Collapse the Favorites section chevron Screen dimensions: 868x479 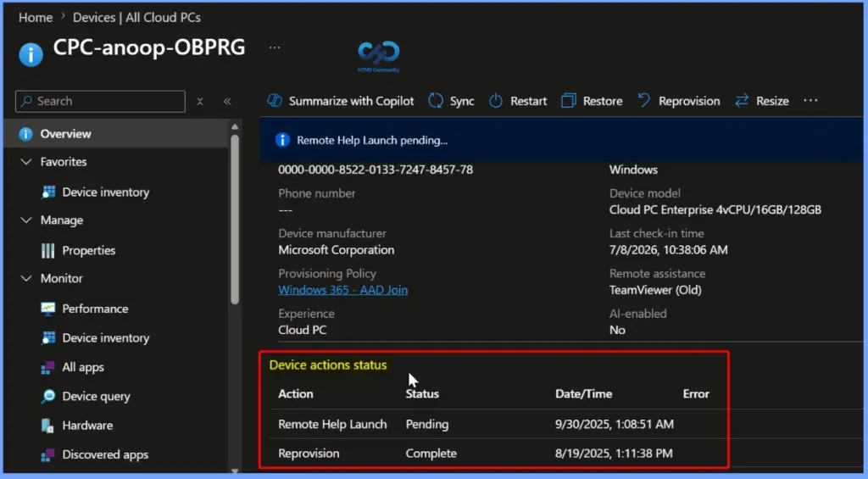26,162
